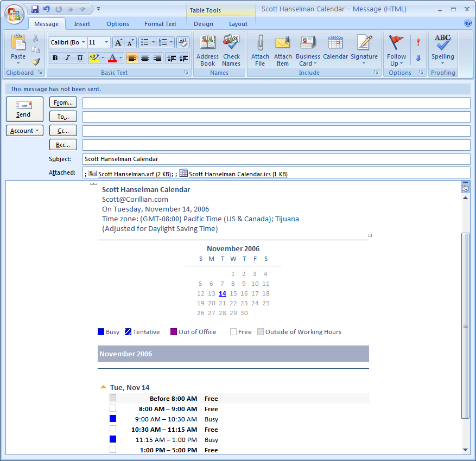This screenshot has height=461, width=476.
Task: Toggle Italic formatting
Action: 67,58
